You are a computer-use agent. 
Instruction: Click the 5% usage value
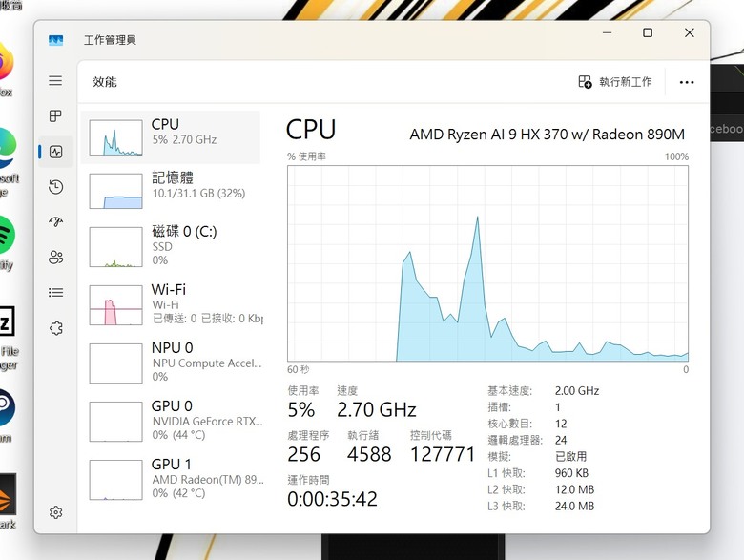300,409
